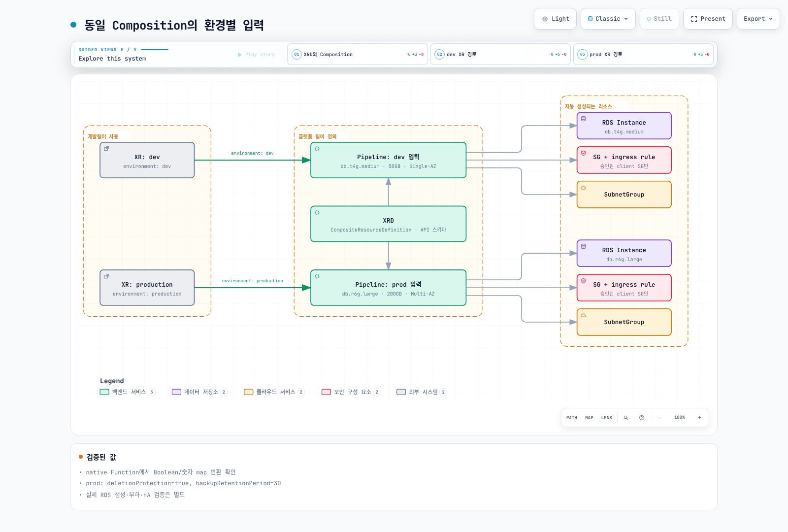Toggle the 백엔드 서비스 legend filter

point(128,392)
